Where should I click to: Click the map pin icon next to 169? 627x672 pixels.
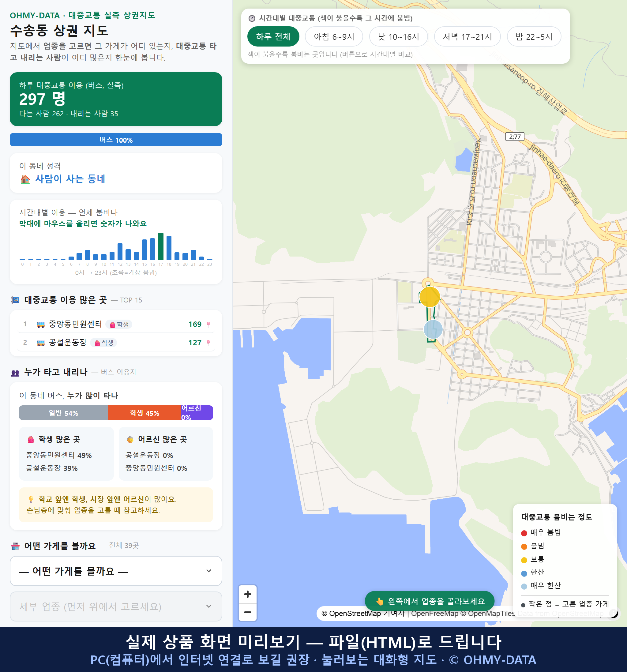click(208, 325)
